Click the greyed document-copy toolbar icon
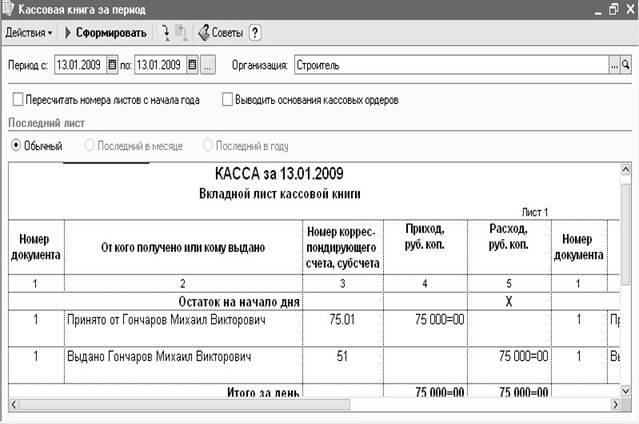 (181, 33)
